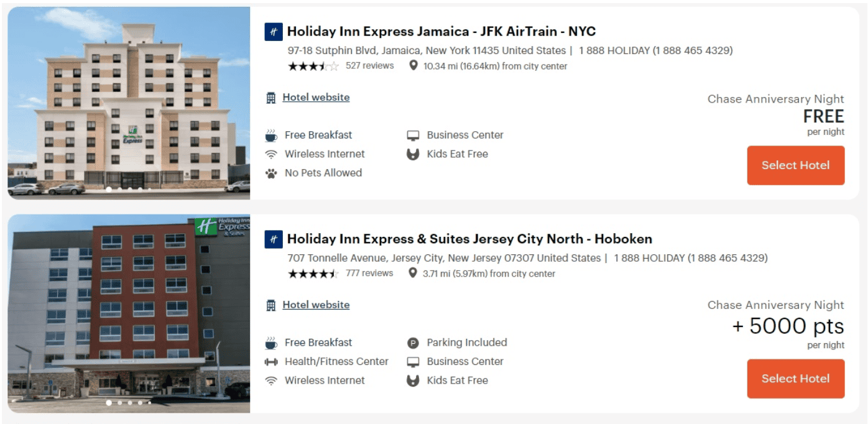
Task: Select the Wireless Internet icon under Hoboken listing
Action: click(x=271, y=380)
